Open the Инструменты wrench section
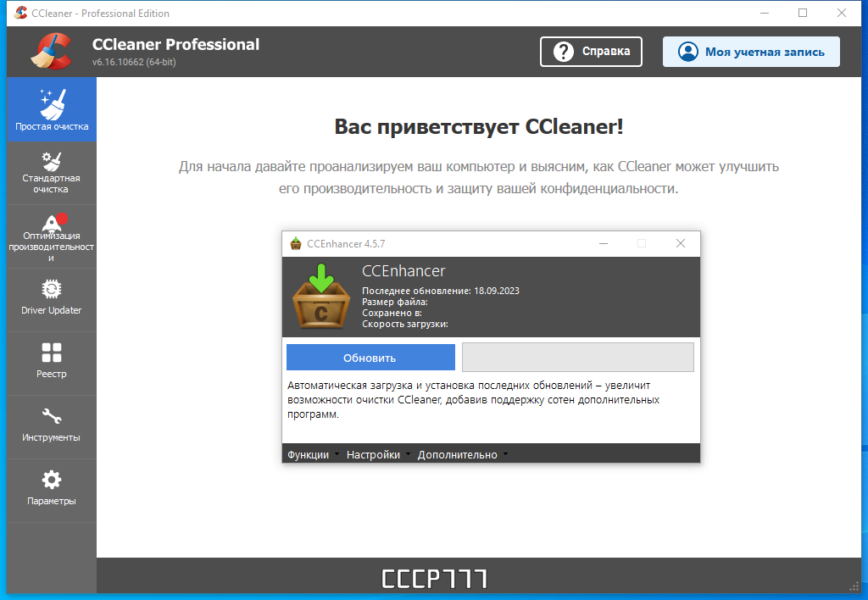The height and width of the screenshot is (600, 868). click(x=52, y=427)
